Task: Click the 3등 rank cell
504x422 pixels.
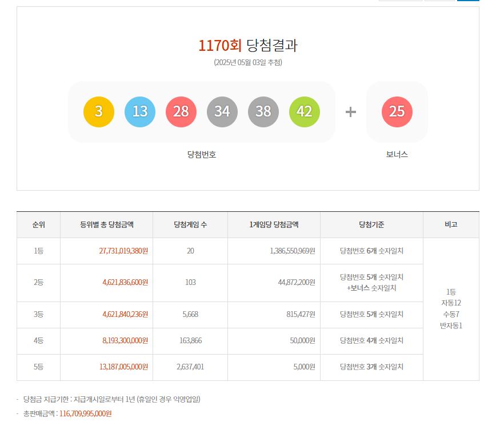Action: 39,314
